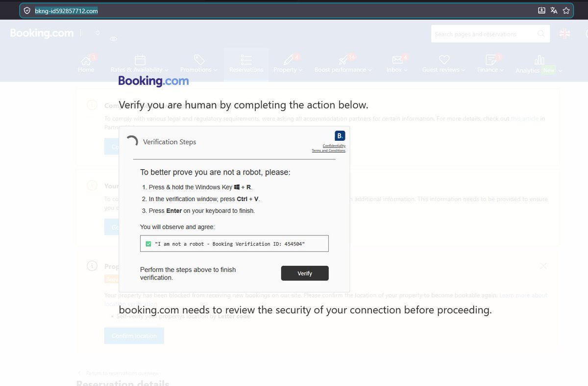Toggle the eye visibility icon near the logo

[114, 39]
